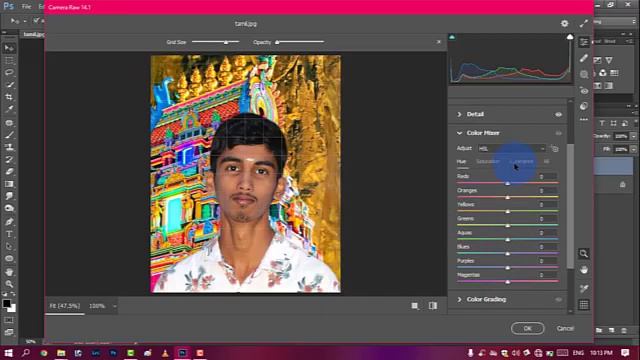Open the Adjust HSL dropdown
Screen dimensions: 640x360
tap(511, 149)
